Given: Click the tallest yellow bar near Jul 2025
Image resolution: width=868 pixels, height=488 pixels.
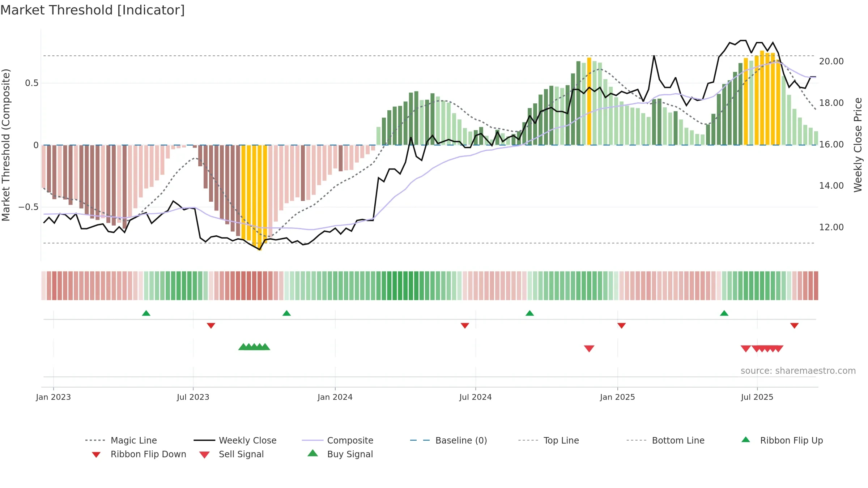Looking at the screenshot, I should pyautogui.click(x=762, y=98).
